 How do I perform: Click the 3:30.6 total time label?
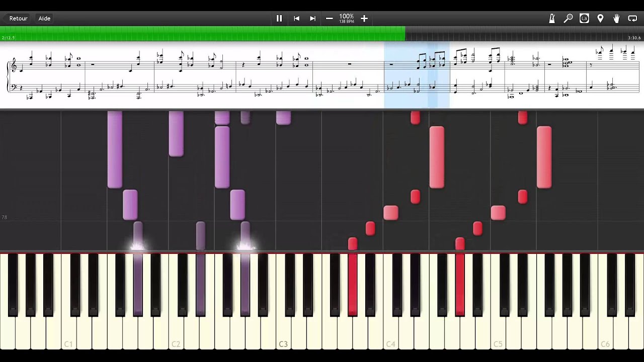tap(634, 38)
